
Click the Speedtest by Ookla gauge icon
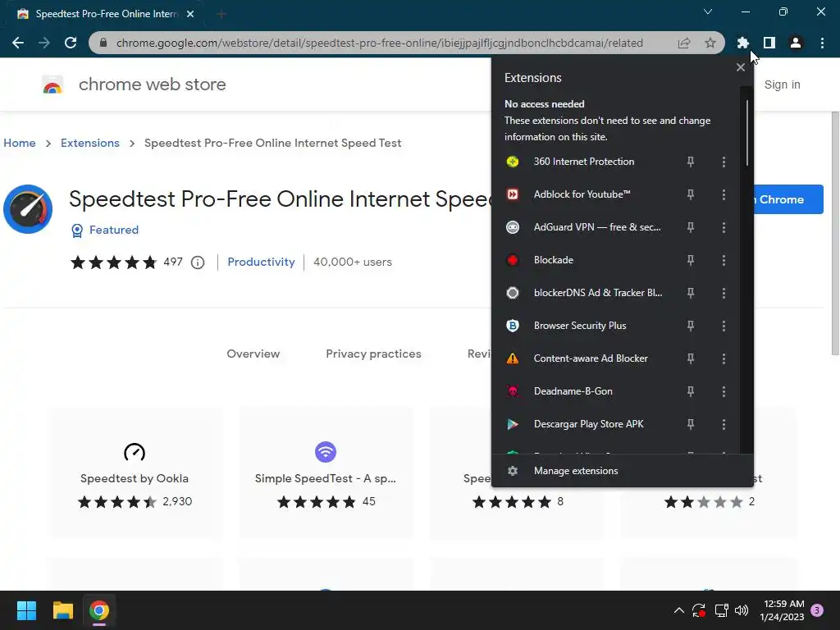pyautogui.click(x=135, y=452)
